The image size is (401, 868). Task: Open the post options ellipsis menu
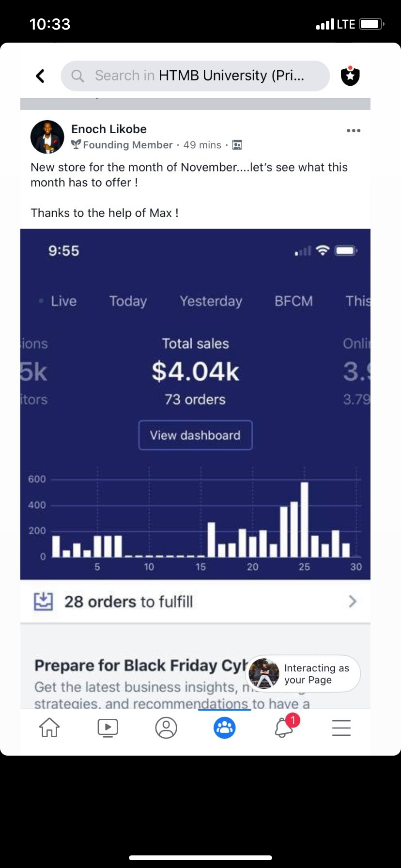(x=354, y=131)
